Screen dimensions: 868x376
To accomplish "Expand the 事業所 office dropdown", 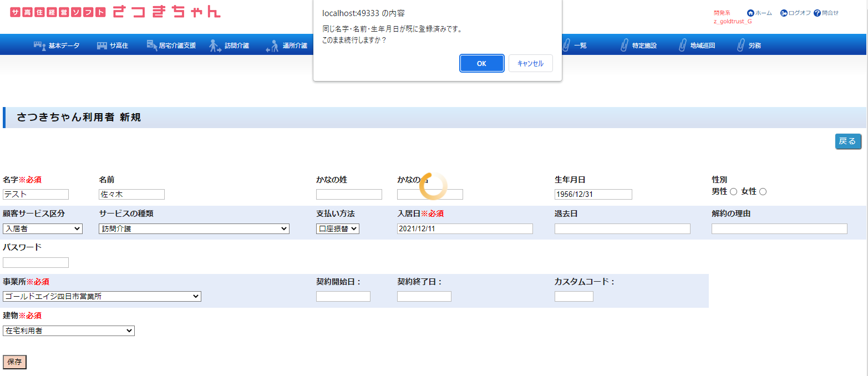I will [x=102, y=296].
